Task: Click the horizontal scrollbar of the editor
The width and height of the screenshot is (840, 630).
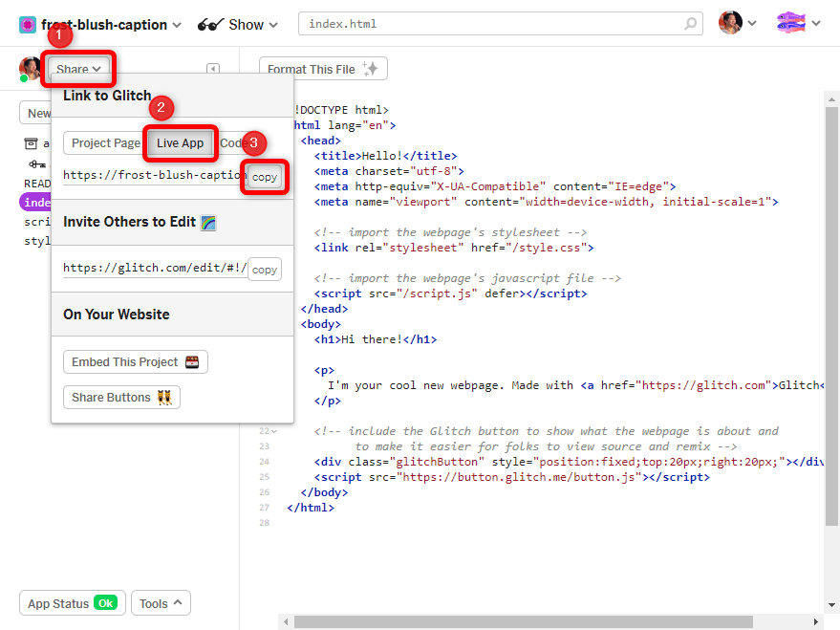Action: (524, 622)
